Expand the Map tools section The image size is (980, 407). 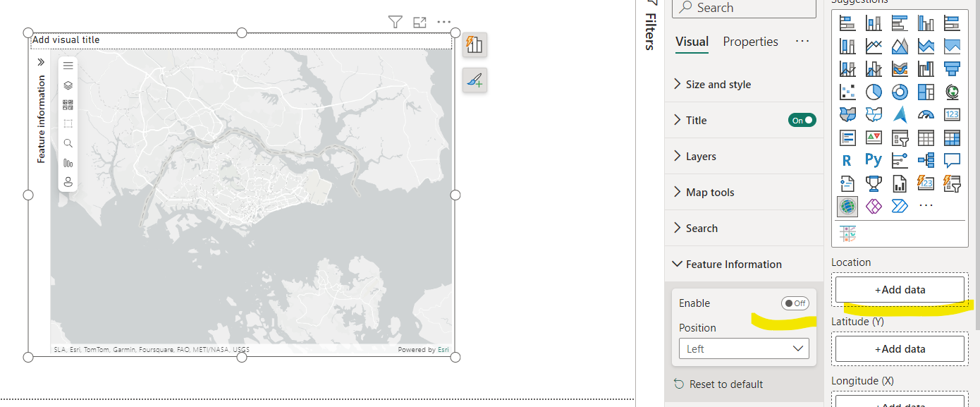[744, 192]
